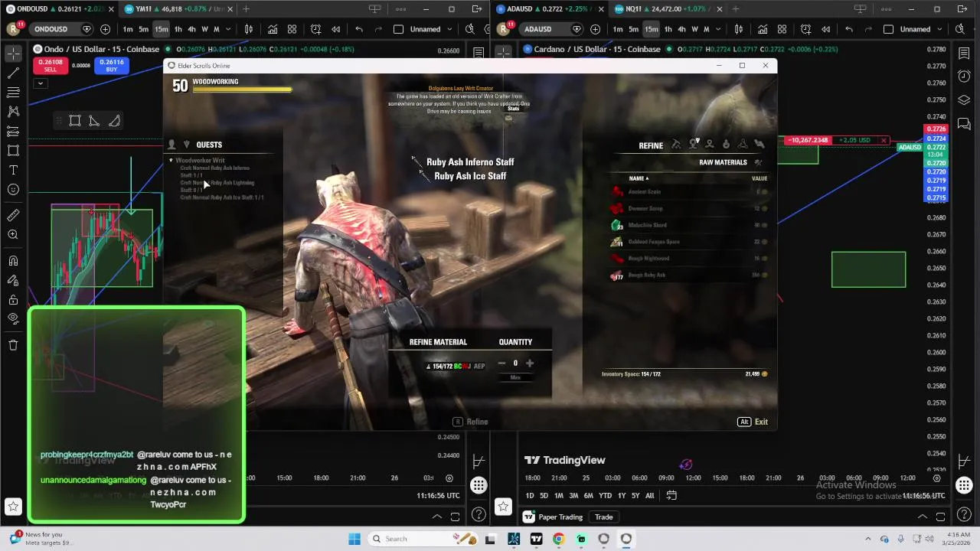Open the text tool in ONDOUSD sidebar
Screen dimensions: 980x551
(13, 170)
